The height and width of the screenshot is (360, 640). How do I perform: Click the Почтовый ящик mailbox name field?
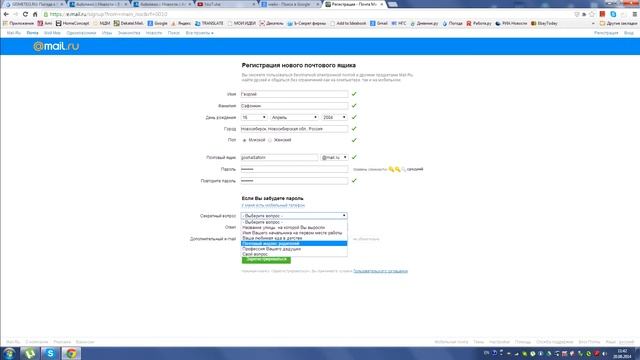click(x=279, y=158)
